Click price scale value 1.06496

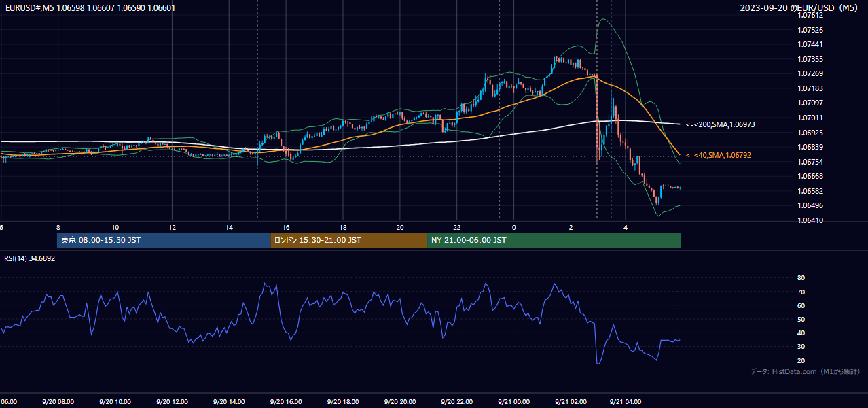pos(810,205)
